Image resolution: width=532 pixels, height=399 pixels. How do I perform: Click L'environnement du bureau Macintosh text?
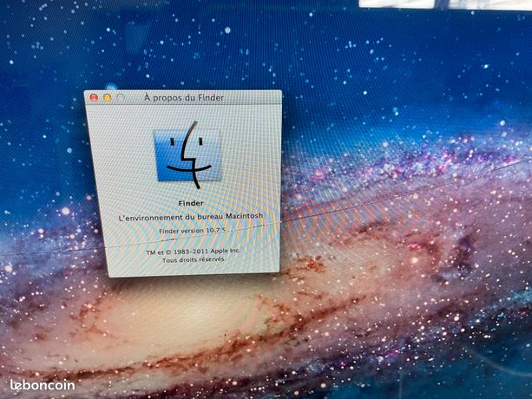[191, 217]
